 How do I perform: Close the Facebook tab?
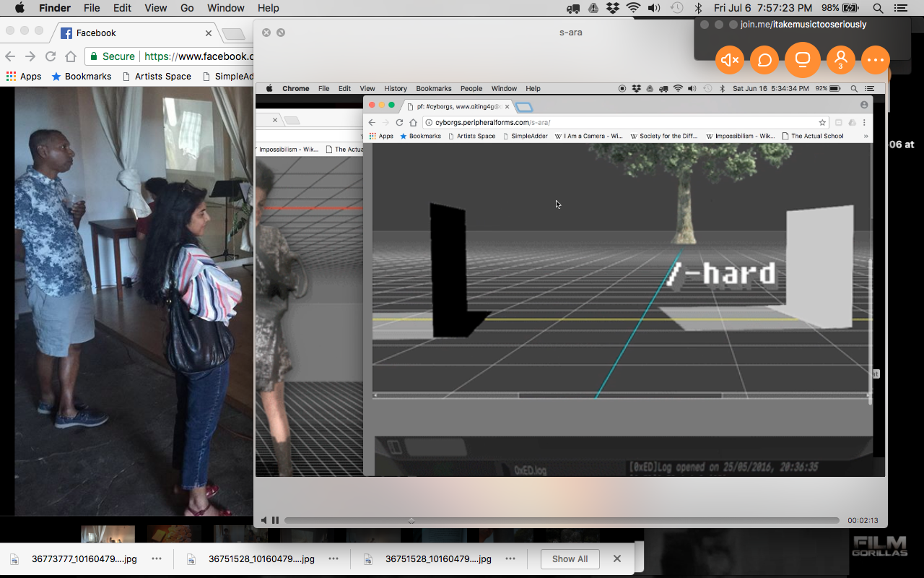(x=209, y=33)
